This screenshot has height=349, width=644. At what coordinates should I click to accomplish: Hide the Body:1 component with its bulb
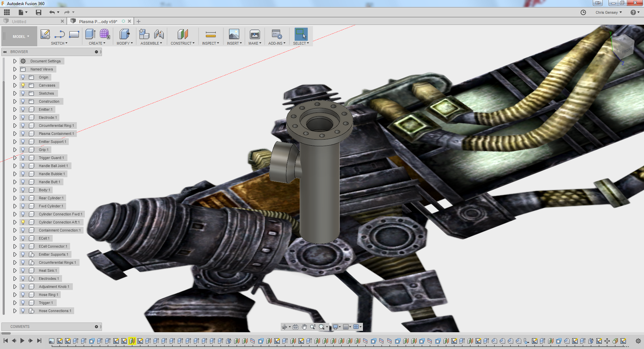coord(23,190)
